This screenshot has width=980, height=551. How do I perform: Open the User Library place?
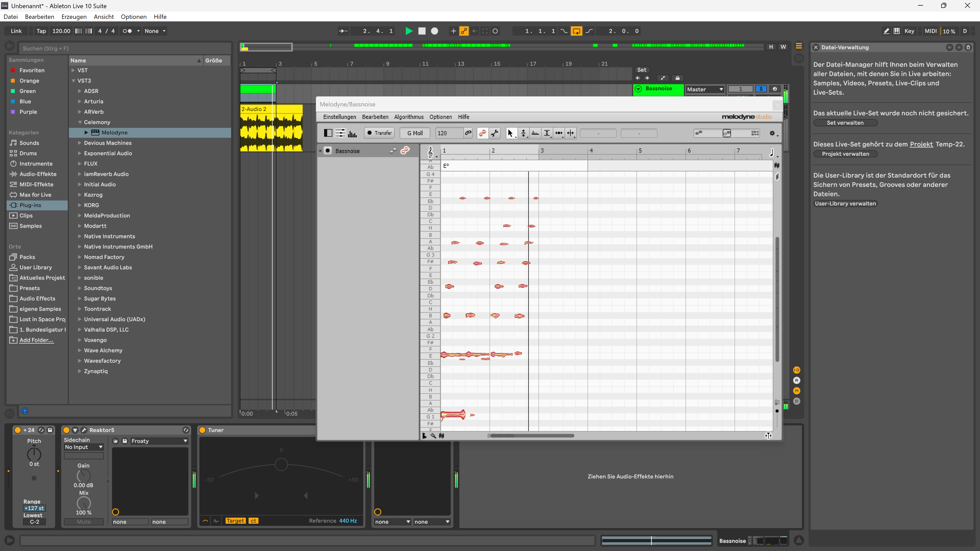tap(35, 267)
